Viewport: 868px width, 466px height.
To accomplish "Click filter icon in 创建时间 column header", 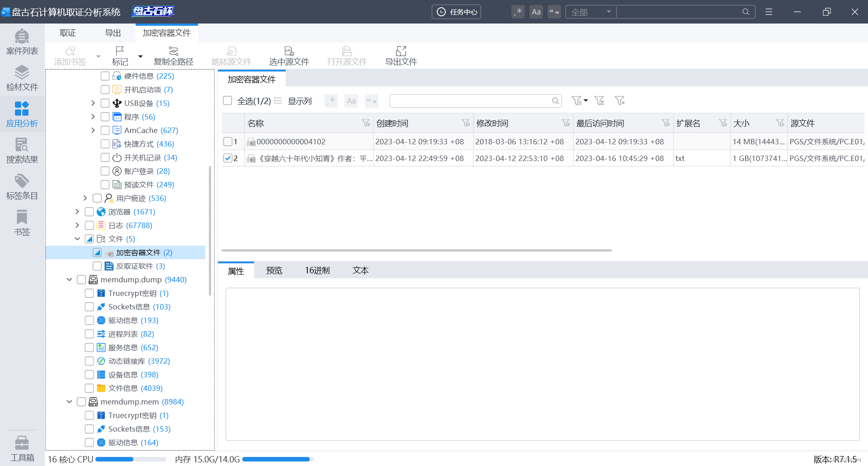I will click(466, 123).
